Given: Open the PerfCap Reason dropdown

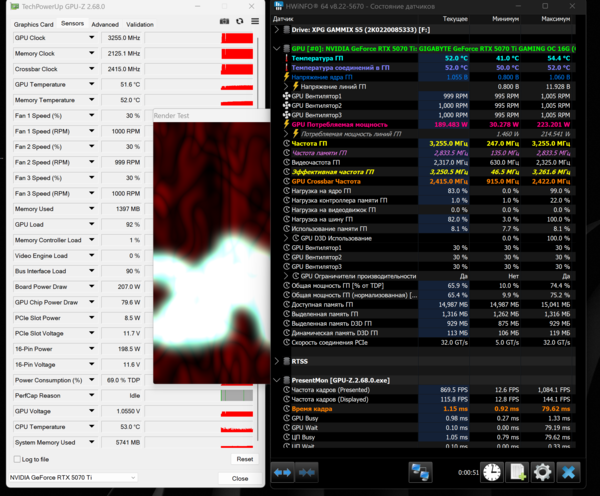Looking at the screenshot, I should (92, 395).
